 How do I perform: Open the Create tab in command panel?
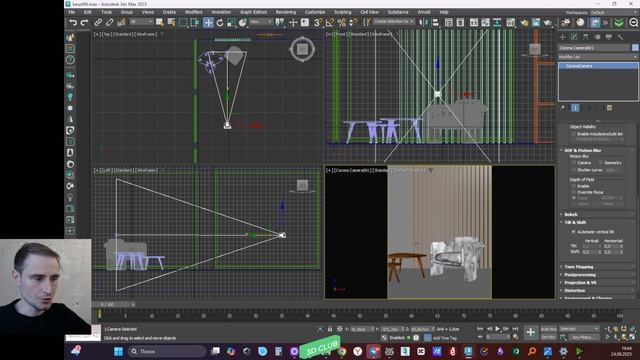click(562, 37)
